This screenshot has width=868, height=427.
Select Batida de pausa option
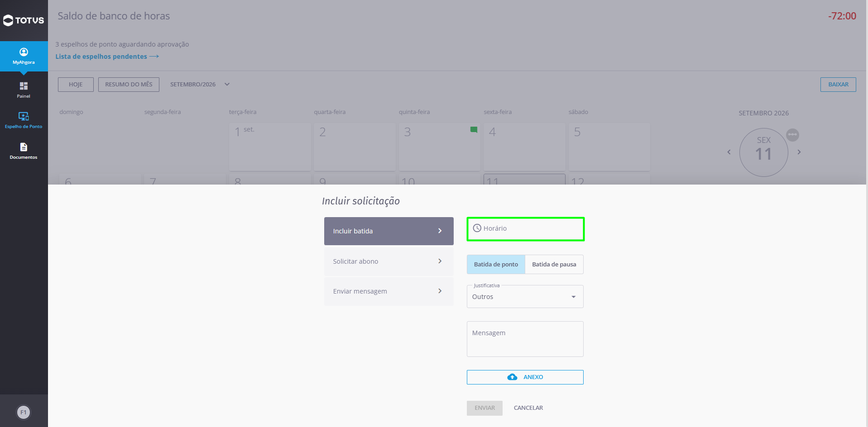pyautogui.click(x=554, y=264)
